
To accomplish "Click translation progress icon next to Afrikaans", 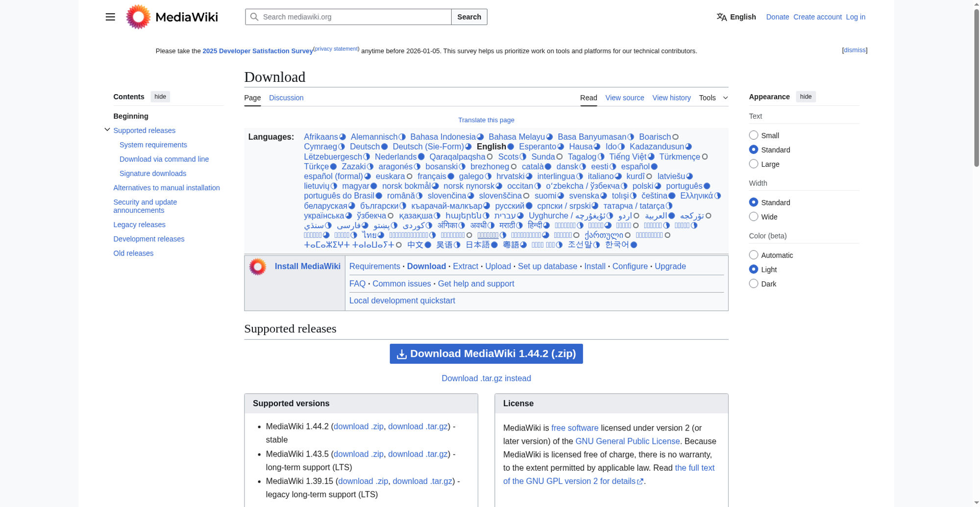I will coord(343,137).
